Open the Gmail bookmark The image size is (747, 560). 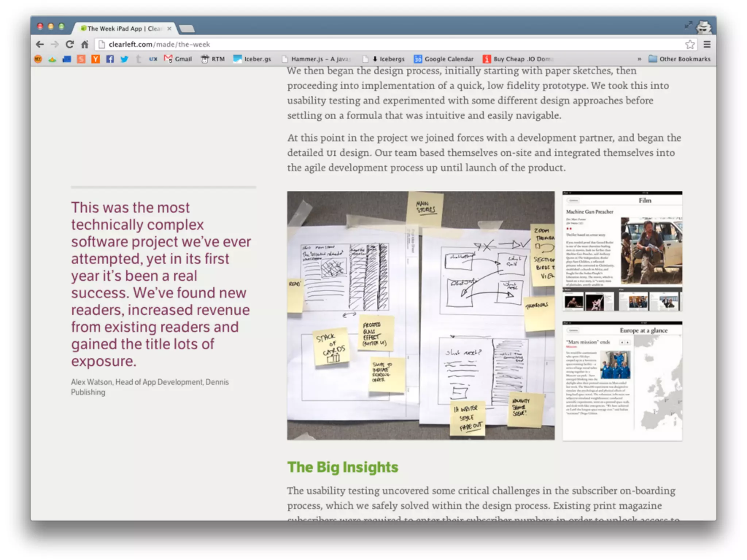click(x=178, y=59)
